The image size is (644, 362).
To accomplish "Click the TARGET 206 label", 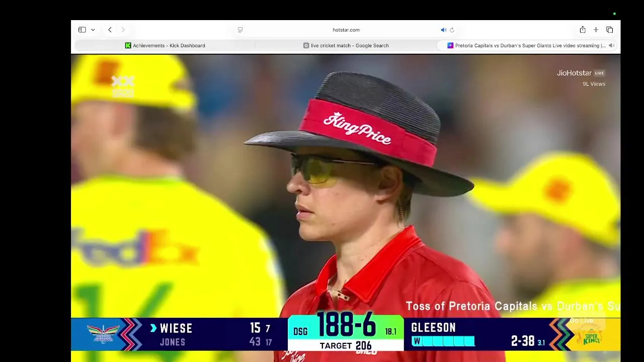I will pyautogui.click(x=346, y=345).
